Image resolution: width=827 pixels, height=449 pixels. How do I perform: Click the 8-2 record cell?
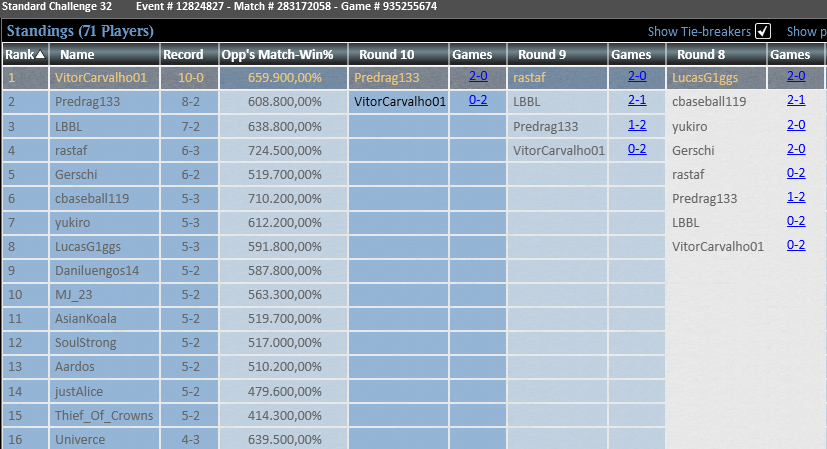[x=190, y=102]
